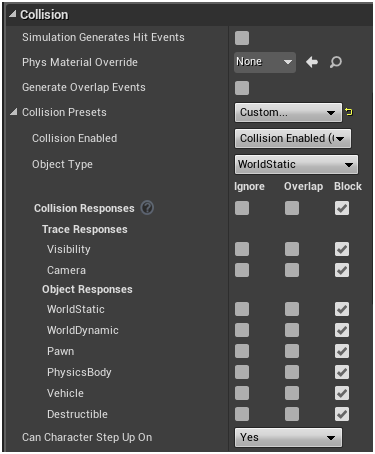Open the Collision Enabled dropdown

[x=293, y=138]
